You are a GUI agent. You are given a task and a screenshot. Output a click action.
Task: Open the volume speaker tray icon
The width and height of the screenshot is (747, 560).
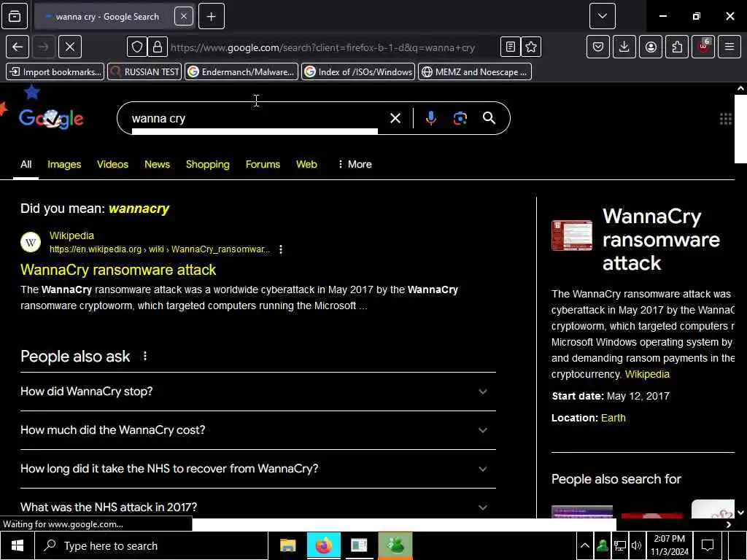click(x=636, y=545)
